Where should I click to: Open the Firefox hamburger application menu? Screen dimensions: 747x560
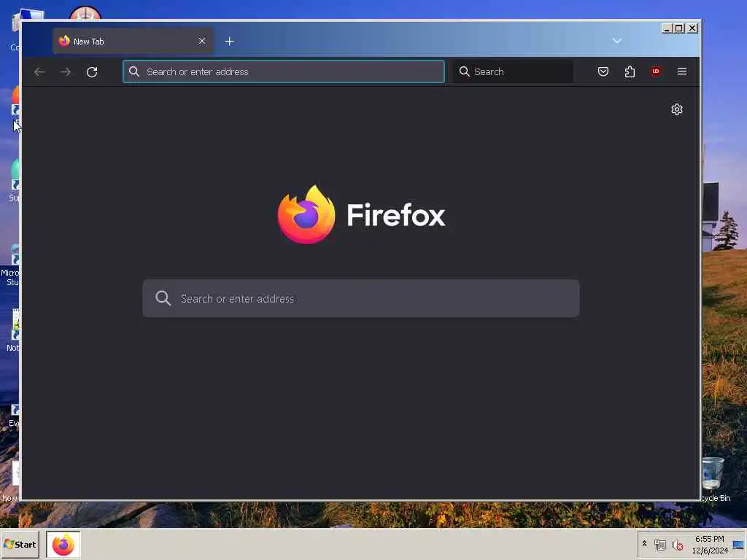[x=682, y=71]
